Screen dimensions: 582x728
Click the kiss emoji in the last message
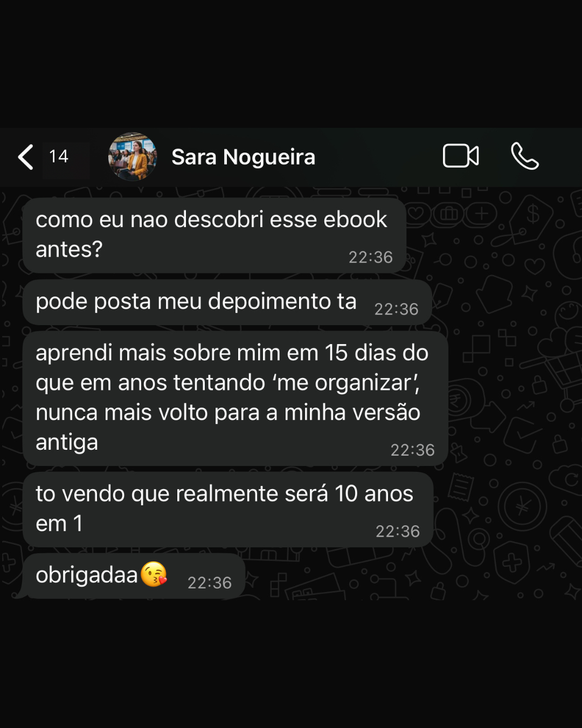[154, 574]
